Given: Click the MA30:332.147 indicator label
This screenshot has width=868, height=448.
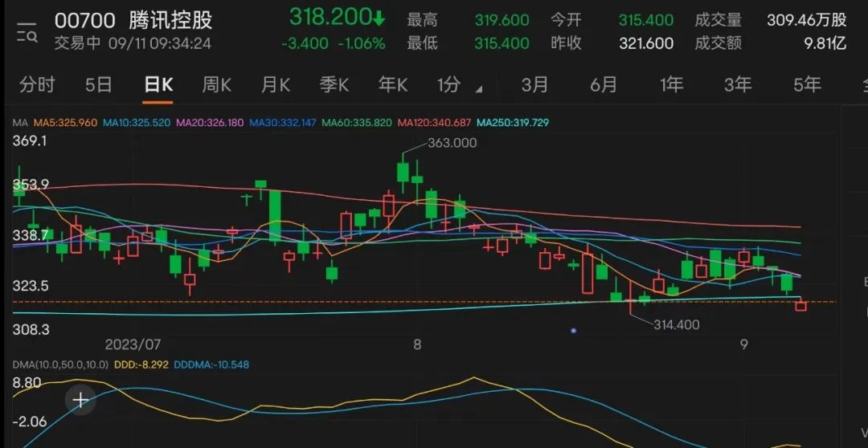Looking at the screenshot, I should tap(283, 122).
